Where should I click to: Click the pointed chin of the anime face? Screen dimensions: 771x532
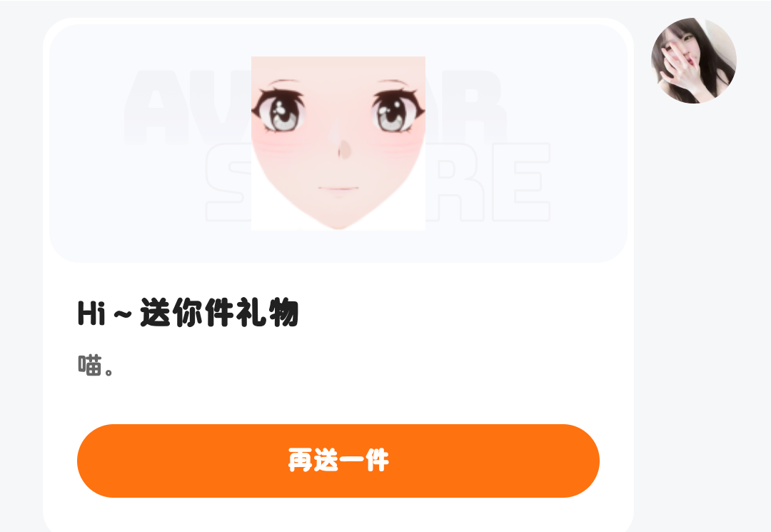pyautogui.click(x=338, y=224)
